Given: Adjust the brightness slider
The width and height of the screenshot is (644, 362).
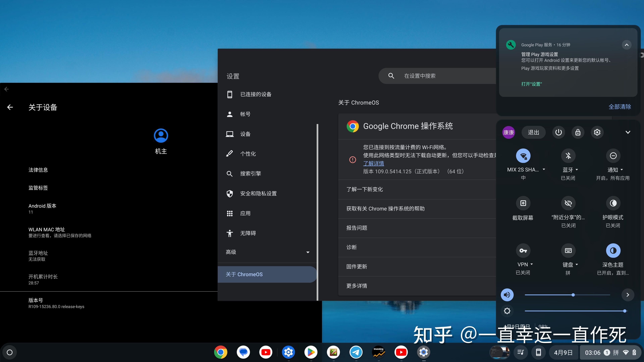Looking at the screenshot, I should point(577,311).
